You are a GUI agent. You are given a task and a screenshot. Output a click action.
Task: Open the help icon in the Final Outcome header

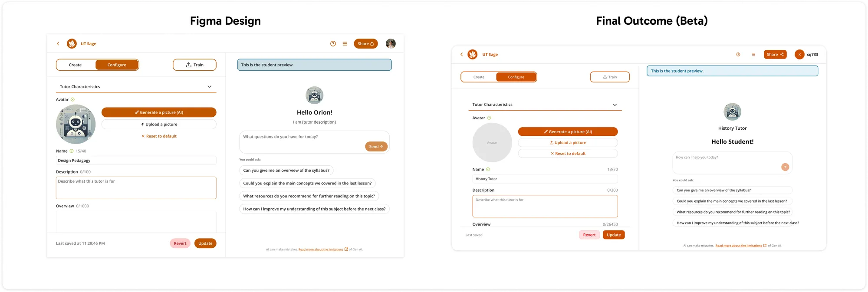coord(738,55)
